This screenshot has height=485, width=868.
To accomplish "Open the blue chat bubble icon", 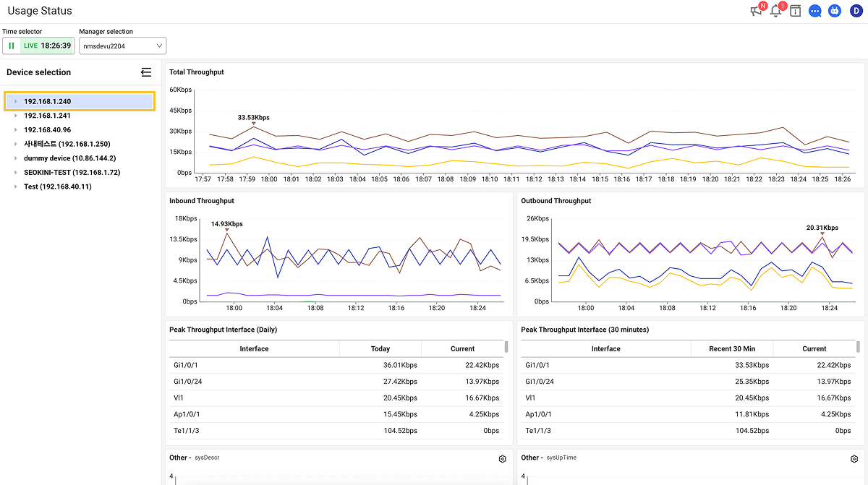I will pyautogui.click(x=815, y=11).
